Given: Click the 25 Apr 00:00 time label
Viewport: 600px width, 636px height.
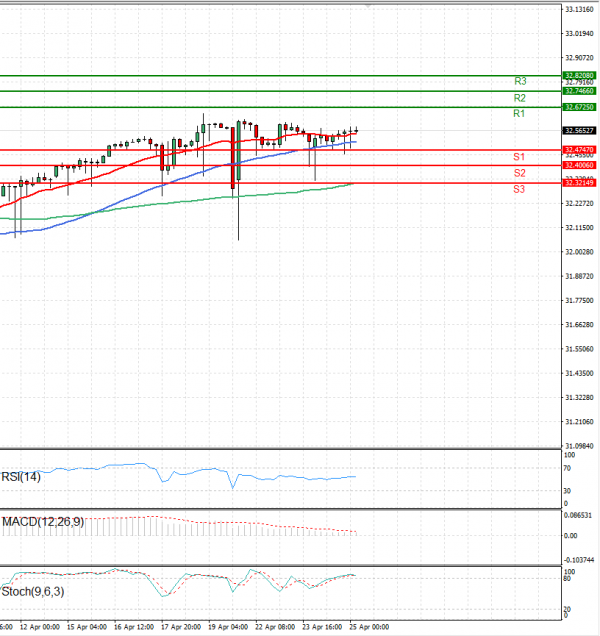Looking at the screenshot, I should point(369,627).
